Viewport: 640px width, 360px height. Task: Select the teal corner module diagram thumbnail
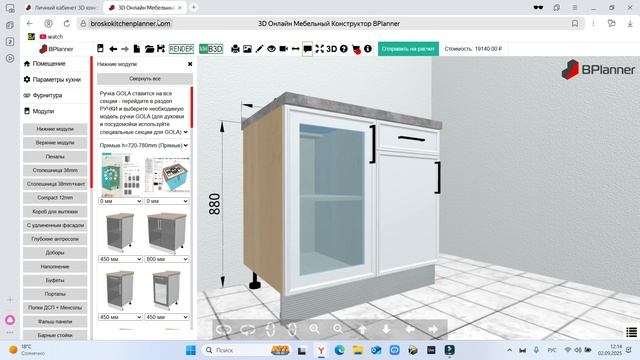pos(120,175)
